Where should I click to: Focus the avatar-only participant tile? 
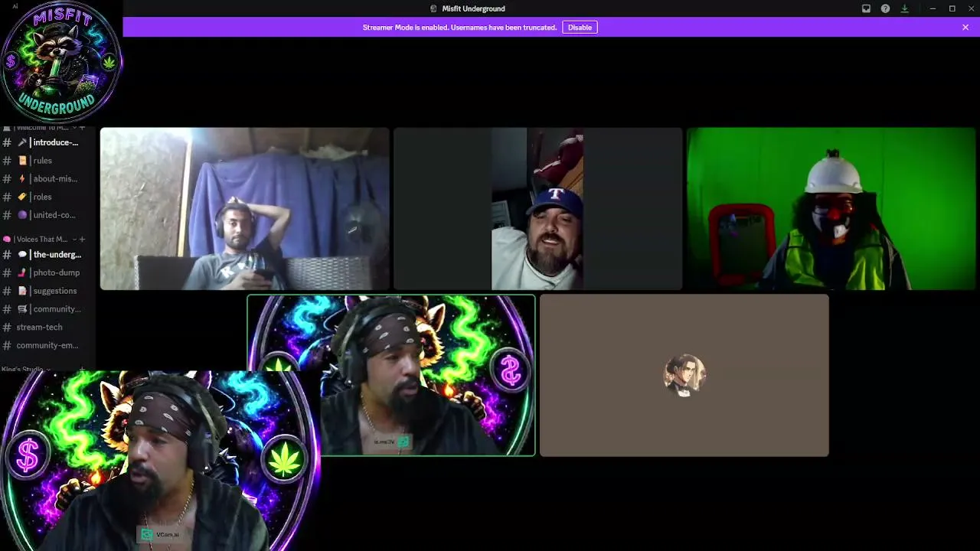(684, 376)
